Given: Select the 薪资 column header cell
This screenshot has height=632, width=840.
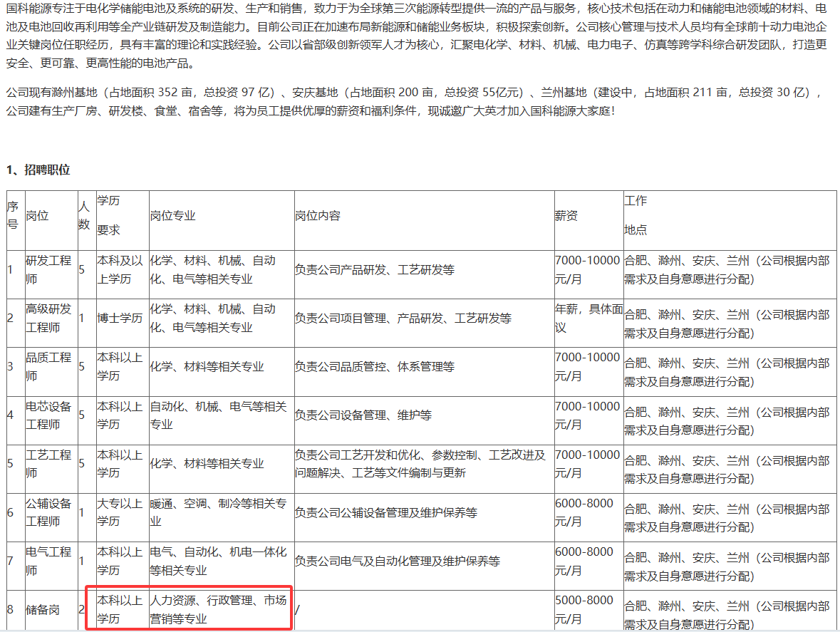Looking at the screenshot, I should point(566,216).
